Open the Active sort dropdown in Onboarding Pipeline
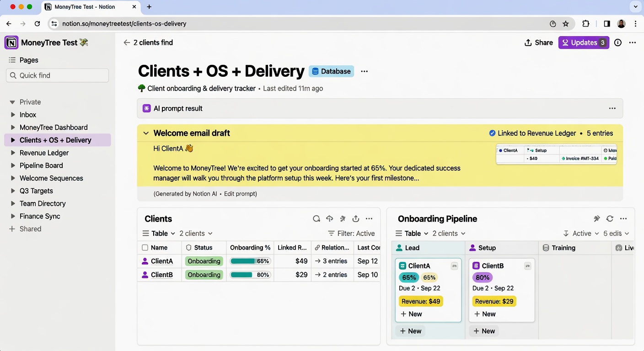The image size is (644, 351). click(581, 234)
